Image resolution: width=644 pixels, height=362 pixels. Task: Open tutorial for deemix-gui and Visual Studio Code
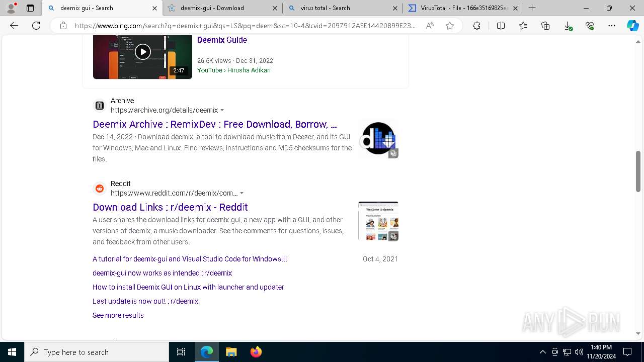(190, 259)
